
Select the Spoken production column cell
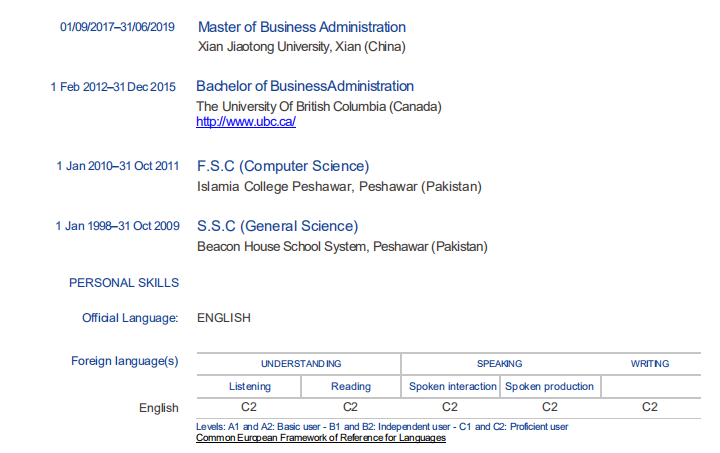pyautogui.click(x=549, y=386)
